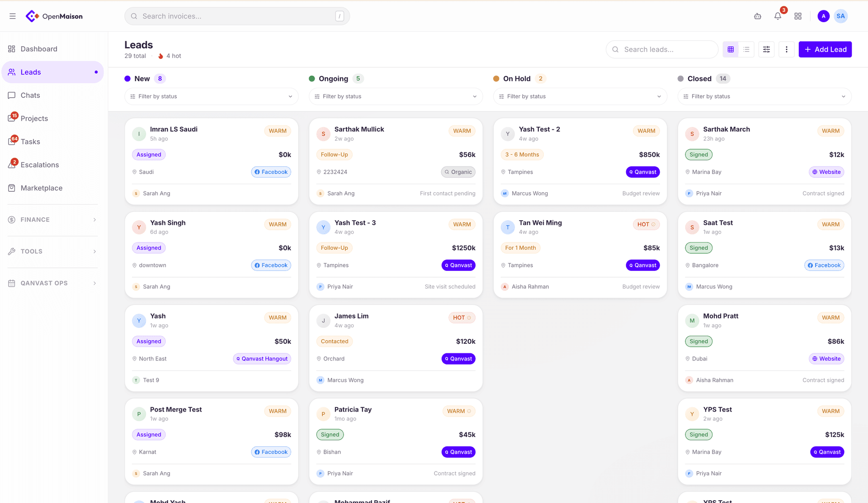Open the three-dot overflow menu near Add Lead
Screen dimensions: 868x503
point(787,49)
